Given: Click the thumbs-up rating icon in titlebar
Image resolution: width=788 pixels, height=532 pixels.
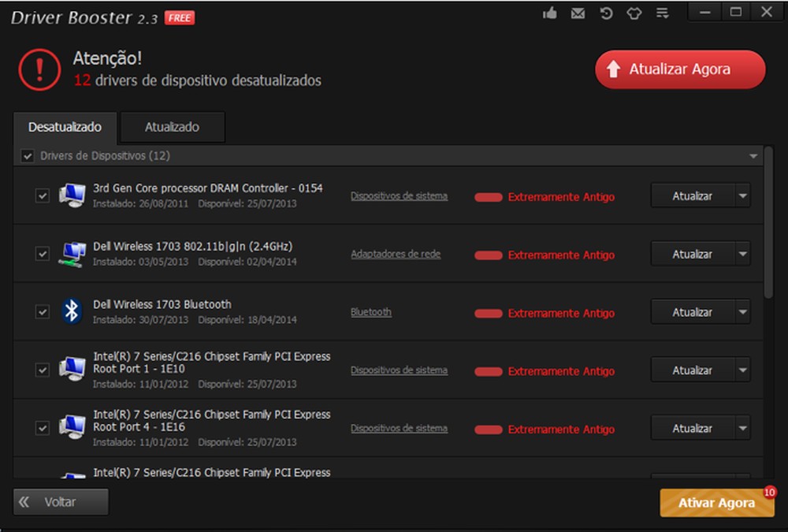Looking at the screenshot, I should coord(549,13).
